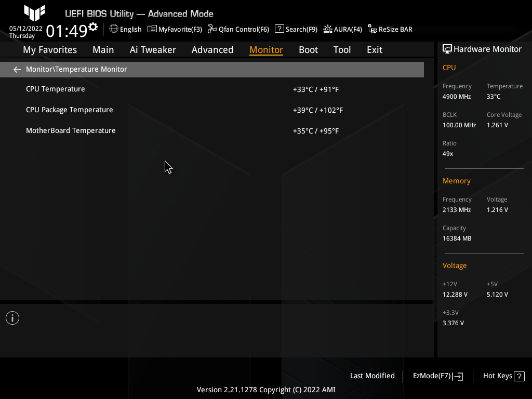
Task: Open the Ai Tweaker tab
Action: click(x=153, y=50)
